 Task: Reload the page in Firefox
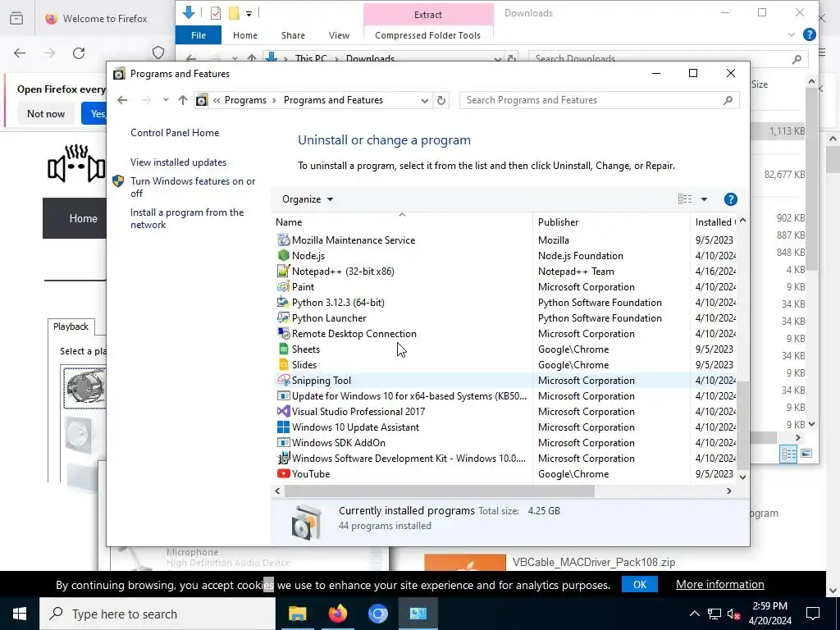pos(79,53)
